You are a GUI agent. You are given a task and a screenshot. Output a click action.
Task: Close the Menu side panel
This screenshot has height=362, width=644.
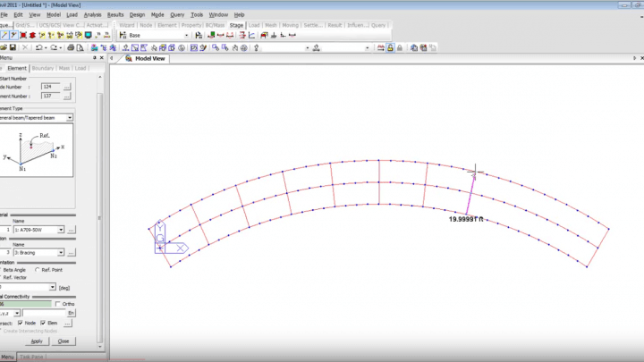(102, 58)
